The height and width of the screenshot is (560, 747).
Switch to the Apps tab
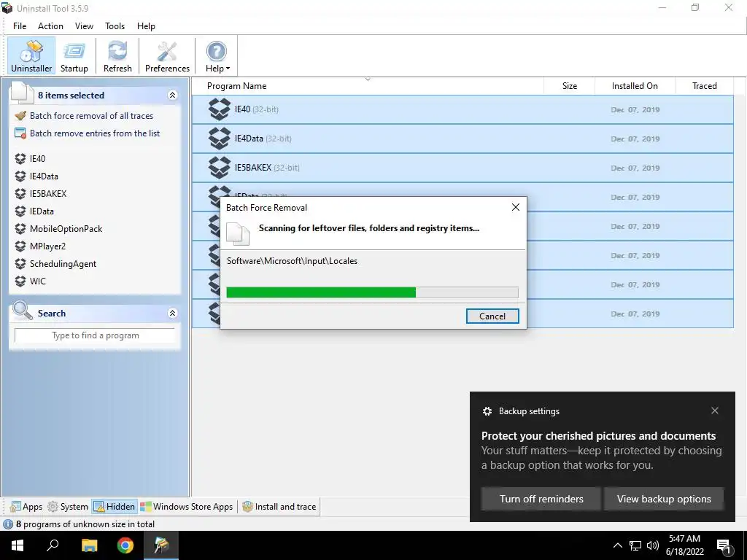point(26,507)
